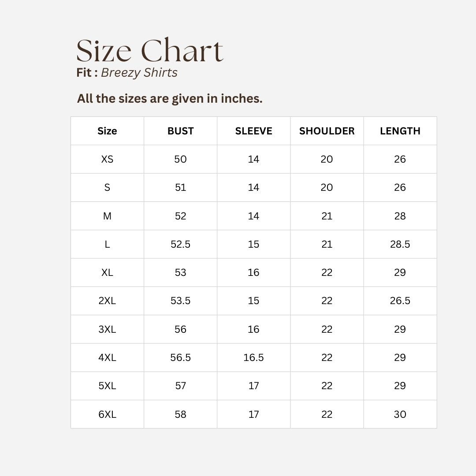This screenshot has height=476, width=476.
Task: Click the "Size Chart" title
Action: (x=150, y=51)
